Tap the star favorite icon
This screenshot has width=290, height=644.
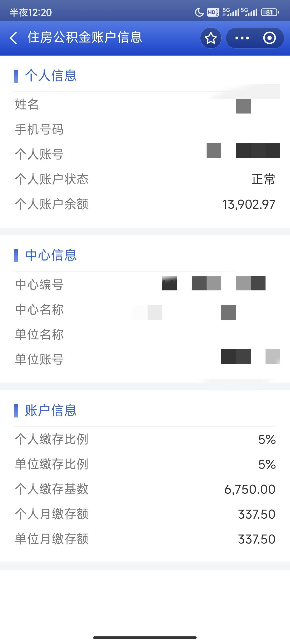pos(211,38)
